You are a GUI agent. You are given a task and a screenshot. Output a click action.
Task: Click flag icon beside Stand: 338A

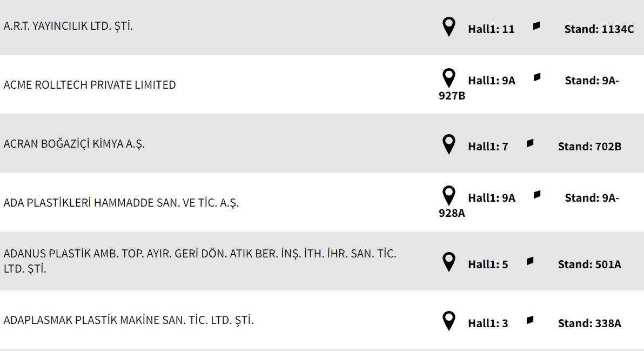(530, 320)
